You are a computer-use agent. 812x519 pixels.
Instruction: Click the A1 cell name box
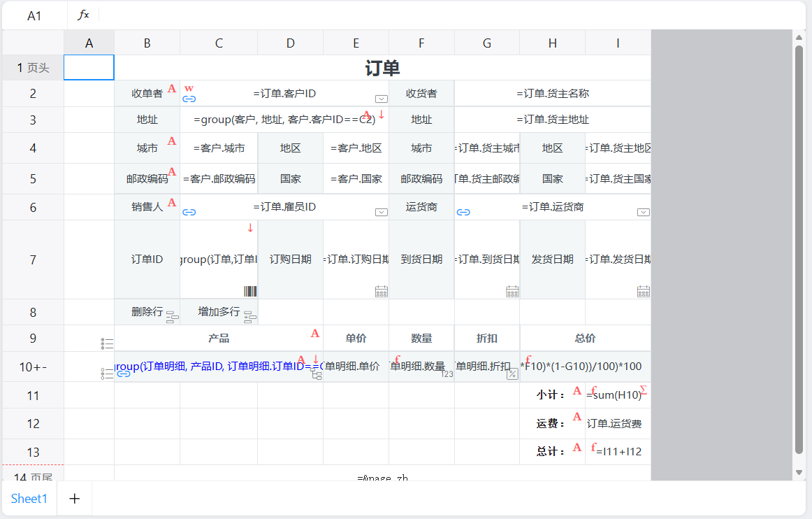click(34, 16)
